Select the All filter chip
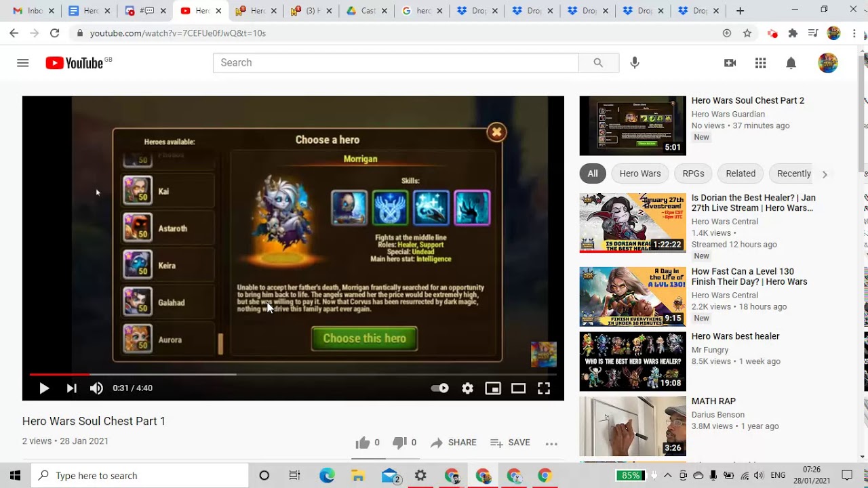Image resolution: width=868 pixels, height=488 pixels. (593, 174)
